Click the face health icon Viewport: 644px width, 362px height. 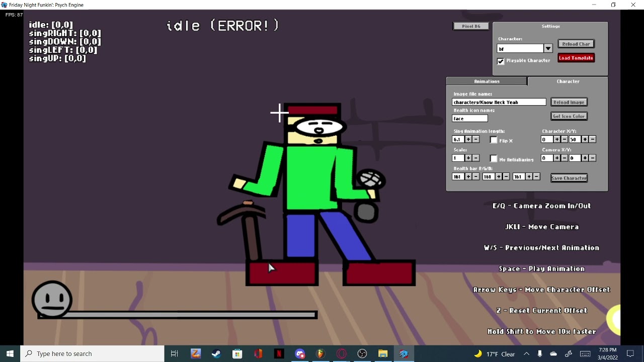coord(52,299)
